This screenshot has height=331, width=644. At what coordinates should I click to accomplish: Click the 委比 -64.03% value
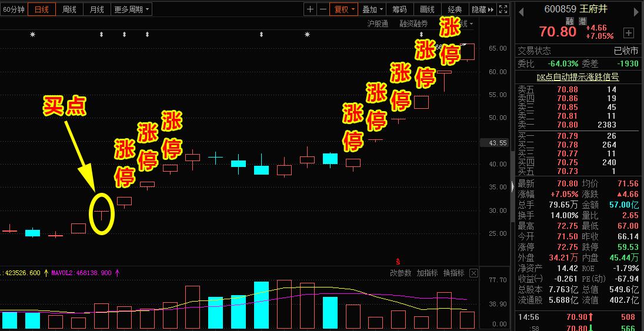click(x=563, y=63)
